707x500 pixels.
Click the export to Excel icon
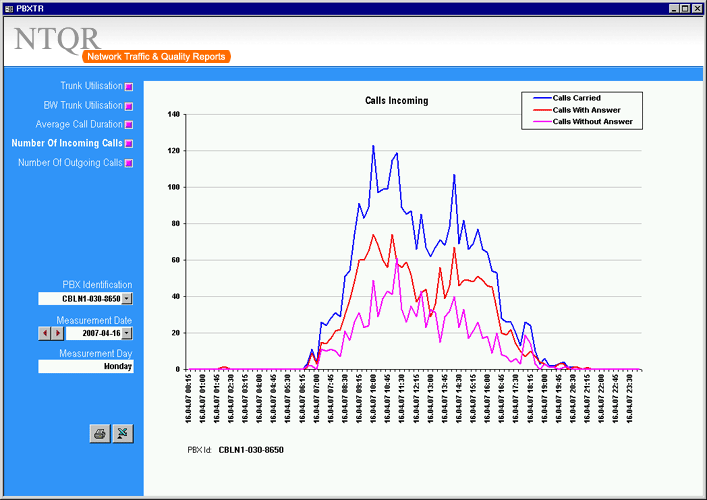click(x=122, y=433)
